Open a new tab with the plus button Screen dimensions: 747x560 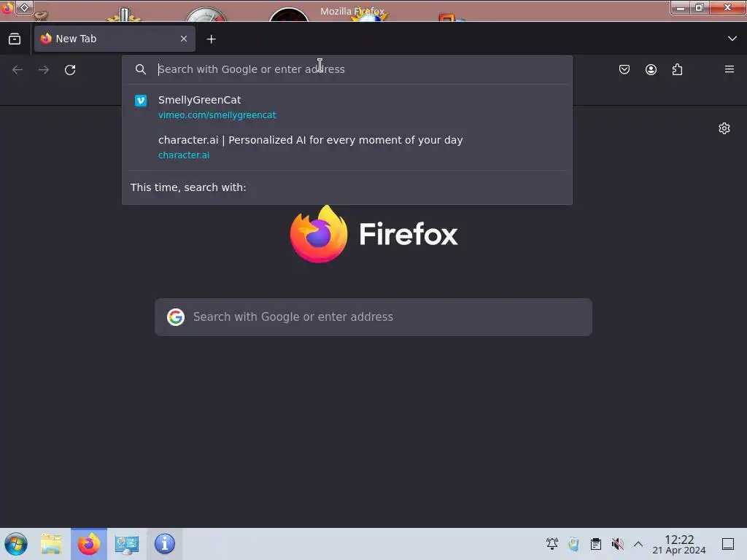click(211, 39)
